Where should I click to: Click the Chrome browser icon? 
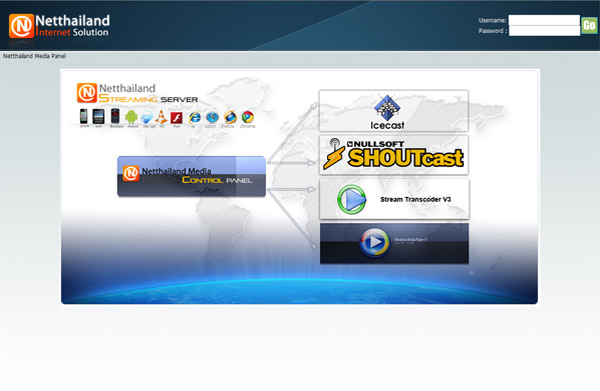[248, 117]
